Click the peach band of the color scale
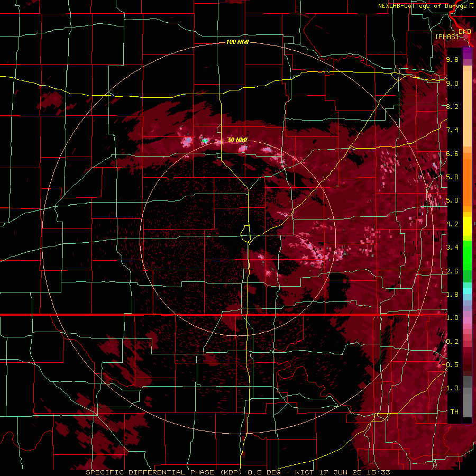The height and width of the screenshot is (476, 476). point(467,106)
